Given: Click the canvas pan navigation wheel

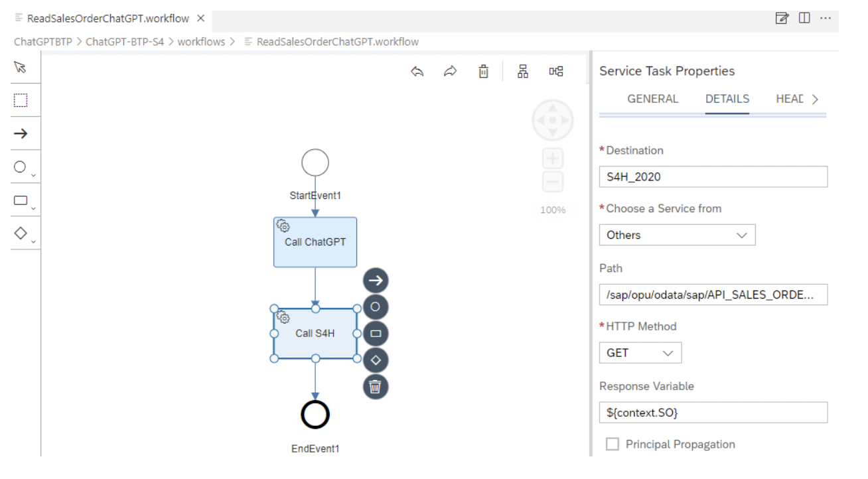Looking at the screenshot, I should pyautogui.click(x=553, y=121).
